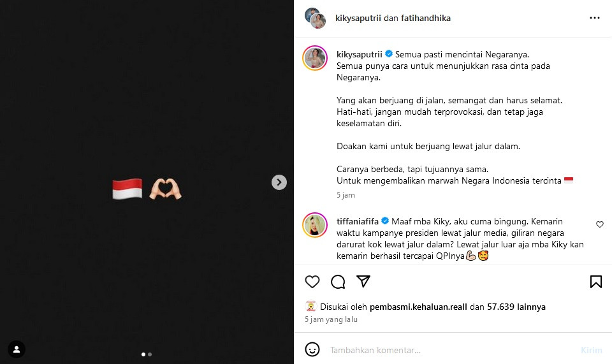Click tiffaniafifa comment avatar picture
The height and width of the screenshot is (364, 612).
coord(315,225)
